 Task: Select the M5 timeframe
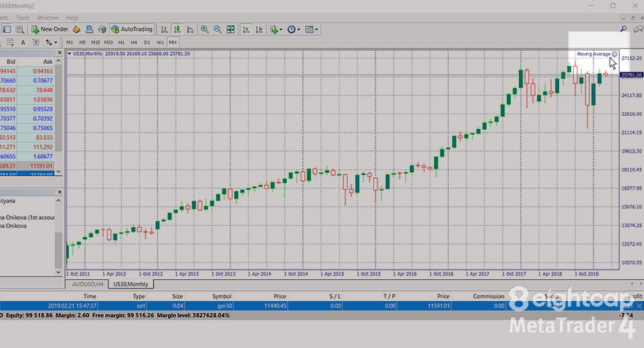[82, 42]
